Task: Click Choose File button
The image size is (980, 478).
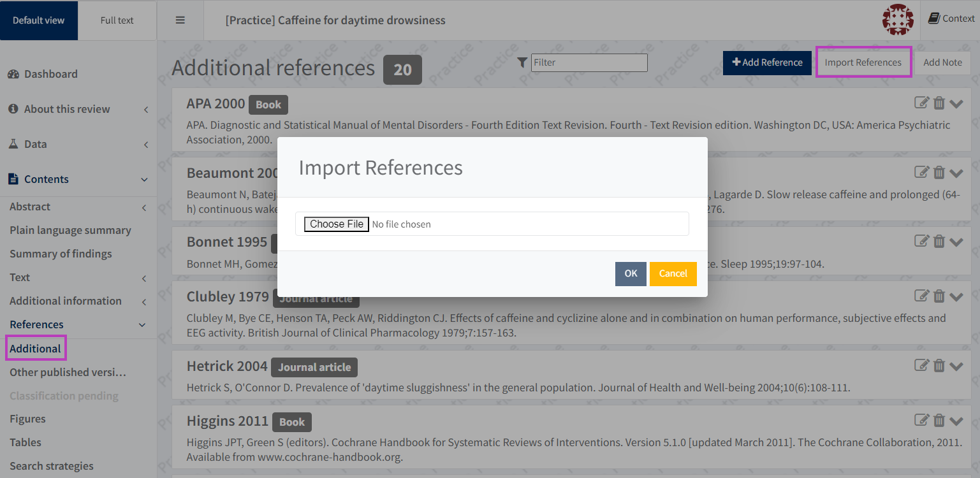Action: click(x=337, y=224)
